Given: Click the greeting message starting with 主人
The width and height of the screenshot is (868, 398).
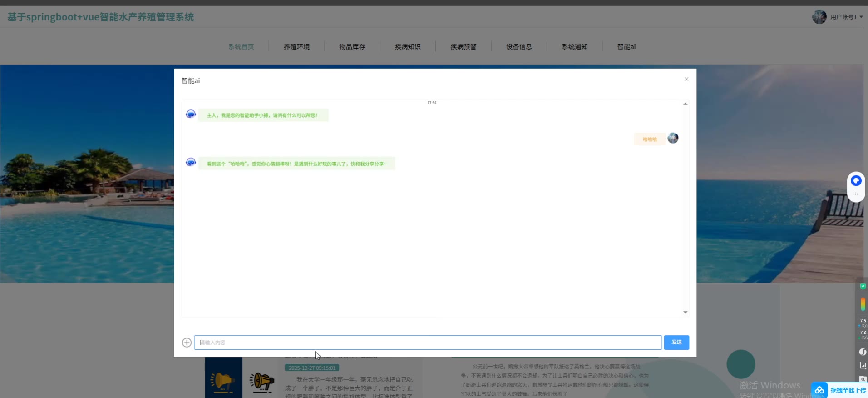Looking at the screenshot, I should click(263, 115).
